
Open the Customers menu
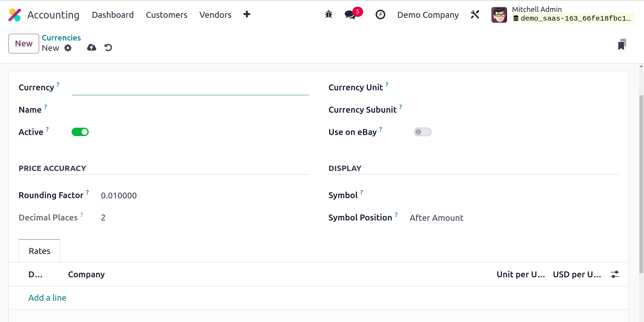click(167, 15)
